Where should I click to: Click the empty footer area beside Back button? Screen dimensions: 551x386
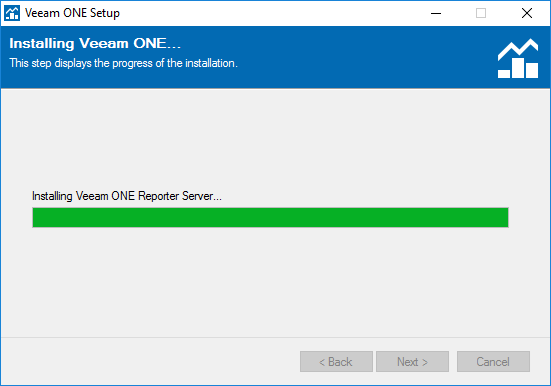148,361
